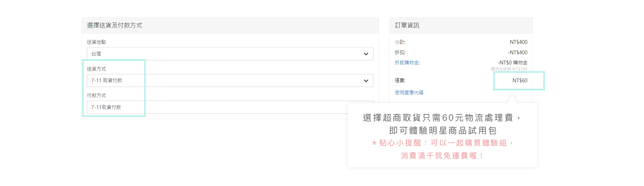Click the 小計 label
The height and width of the screenshot is (186, 644).
400,42
